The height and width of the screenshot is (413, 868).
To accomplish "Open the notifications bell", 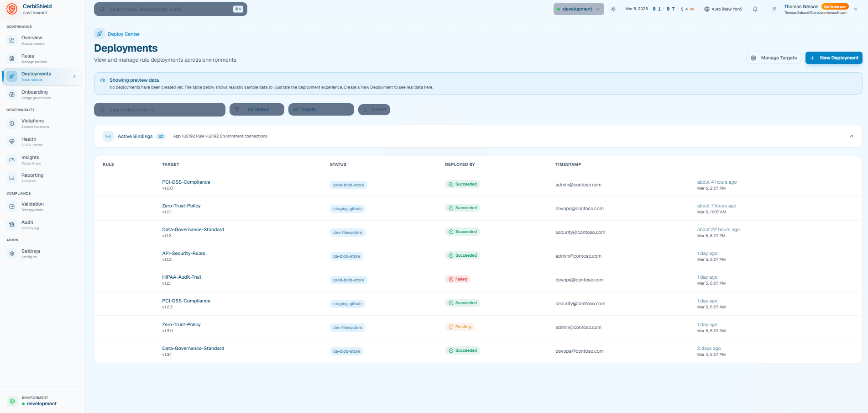I will [755, 9].
